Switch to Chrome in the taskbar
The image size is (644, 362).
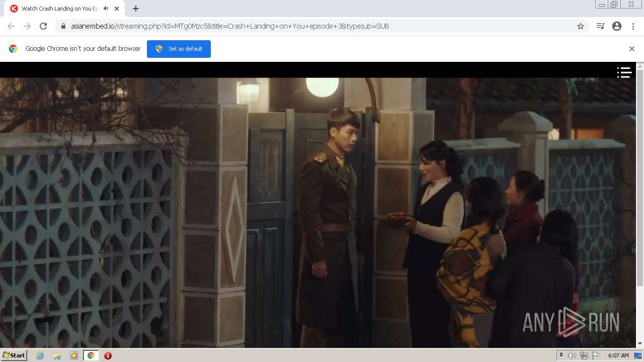click(91, 355)
